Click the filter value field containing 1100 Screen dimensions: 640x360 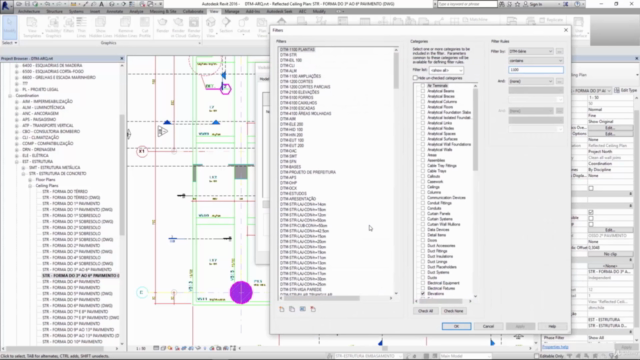(x=536, y=70)
